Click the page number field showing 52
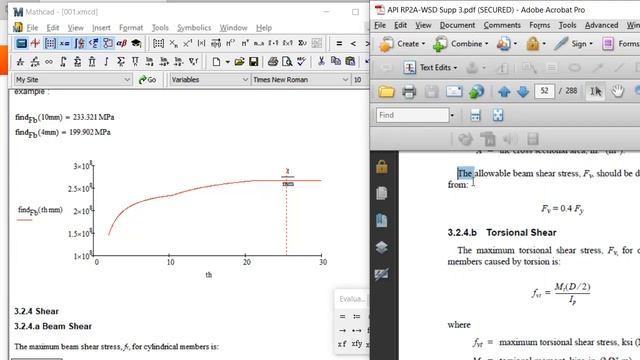Image resolution: width=640 pixels, height=360 pixels. tap(544, 91)
